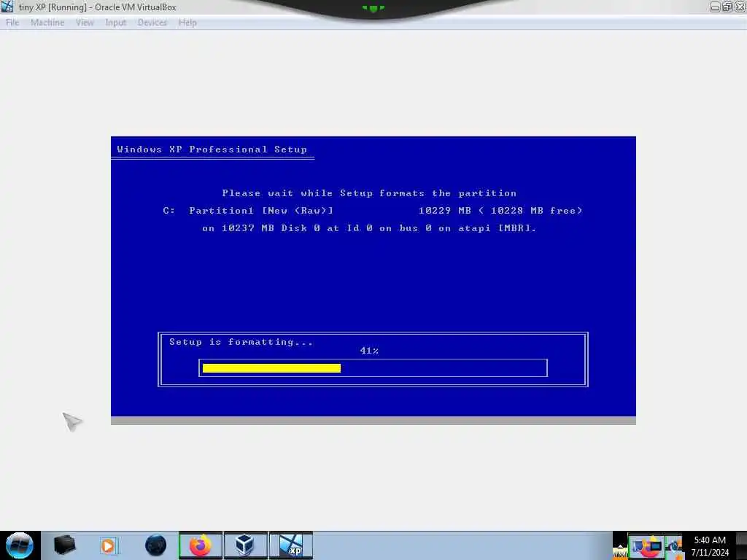747x560 pixels.
Task: Minimize the tiny XP VirtualBox window
Action: [715, 7]
